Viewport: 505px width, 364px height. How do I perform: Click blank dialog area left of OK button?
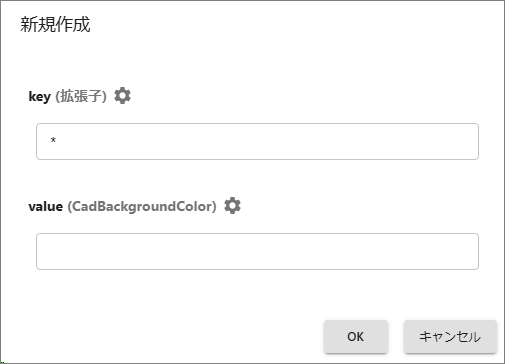pos(167,337)
